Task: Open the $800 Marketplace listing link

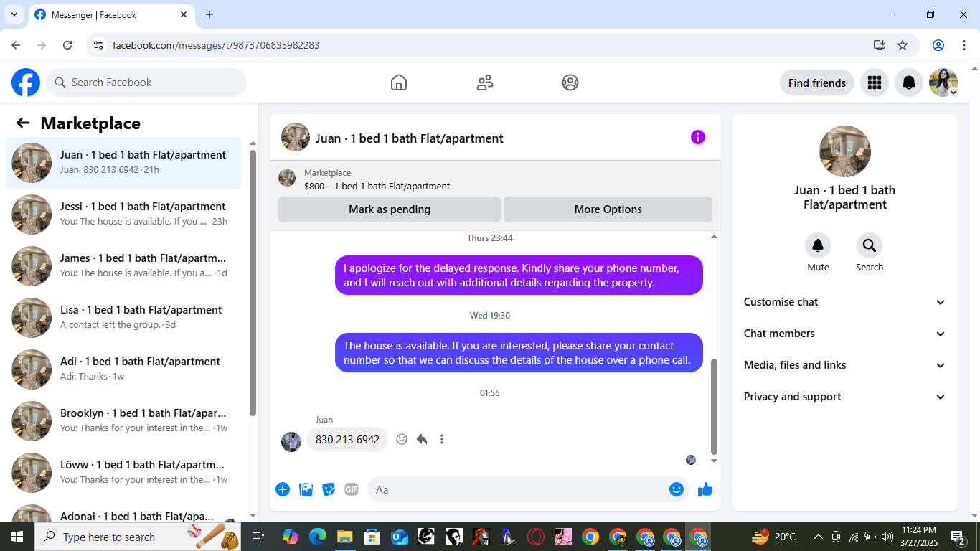Action: [x=377, y=186]
